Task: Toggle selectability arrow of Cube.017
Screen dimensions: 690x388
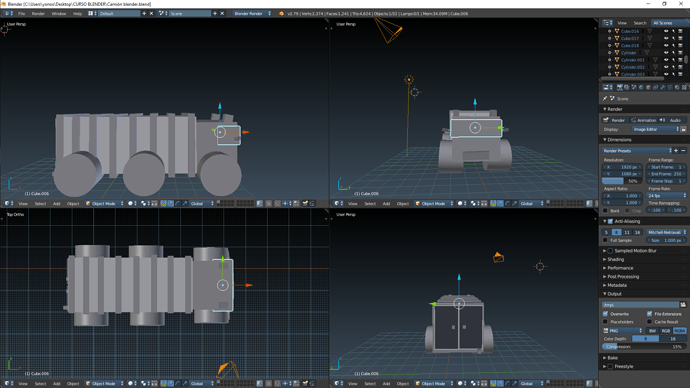Action: click(x=673, y=38)
